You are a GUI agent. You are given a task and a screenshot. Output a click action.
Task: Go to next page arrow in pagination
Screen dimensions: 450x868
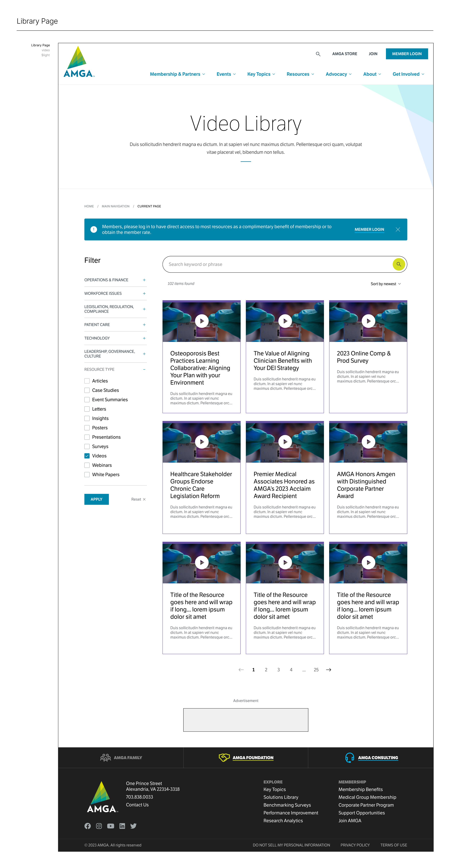(x=328, y=670)
